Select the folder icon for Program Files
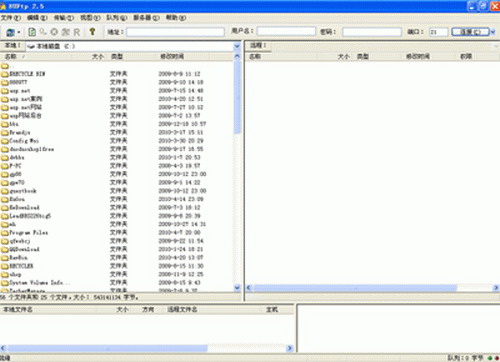The image size is (500, 362). [x=5, y=233]
